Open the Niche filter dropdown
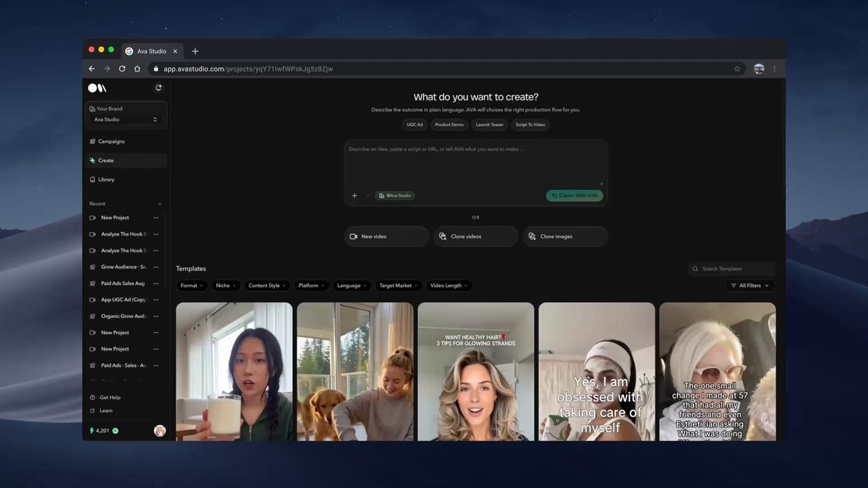The image size is (868, 488). (226, 286)
